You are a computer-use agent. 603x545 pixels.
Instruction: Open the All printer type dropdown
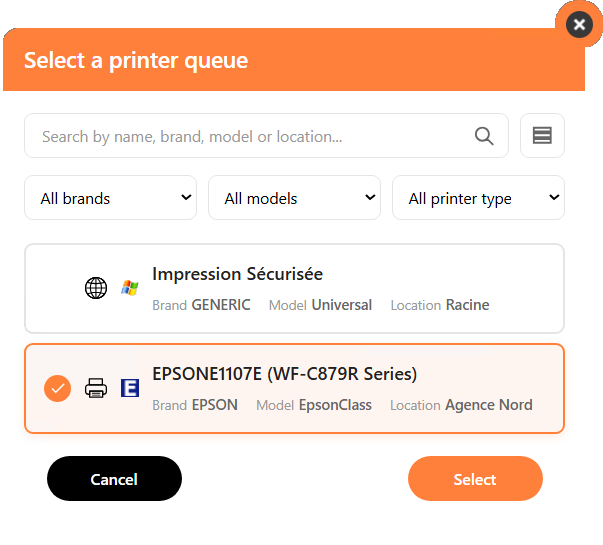pos(478,198)
